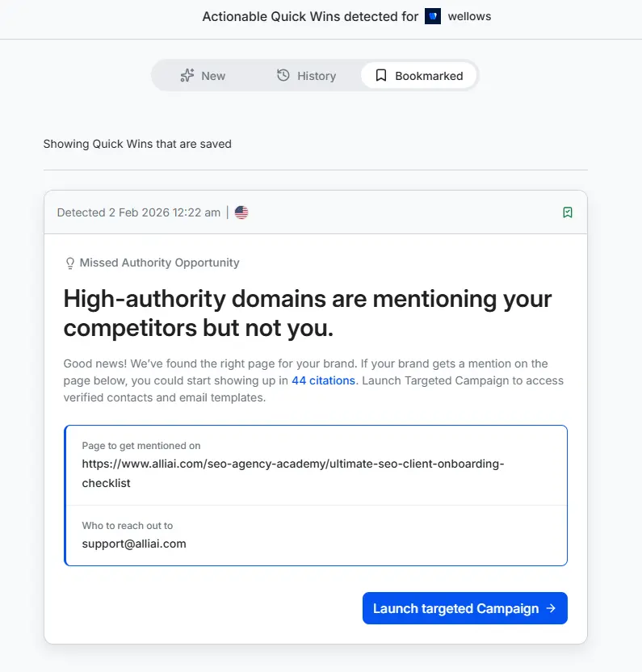The image size is (642, 672).
Task: Click the arrow on Launch targeted Campaign
Action: [x=551, y=608]
